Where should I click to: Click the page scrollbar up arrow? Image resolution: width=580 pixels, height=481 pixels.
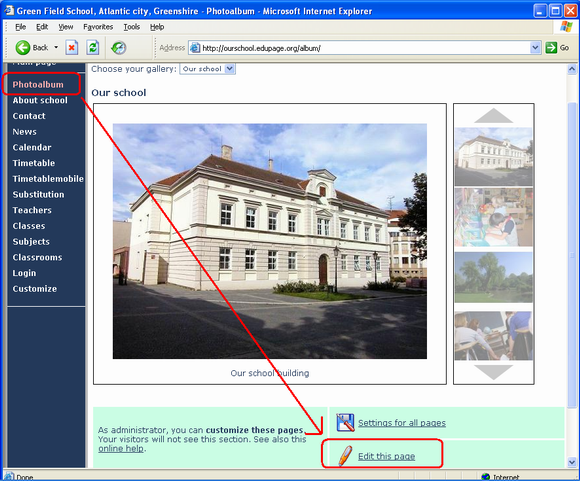[x=572, y=69]
